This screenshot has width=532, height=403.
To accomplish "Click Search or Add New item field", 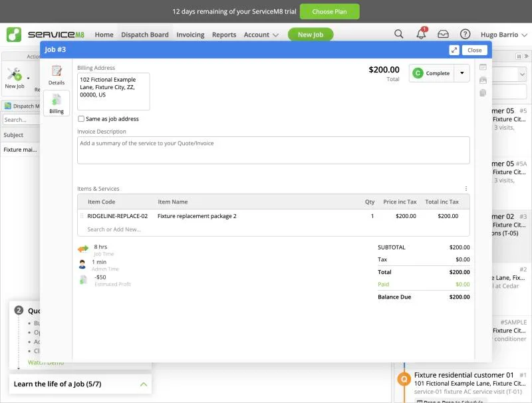I will [114, 229].
